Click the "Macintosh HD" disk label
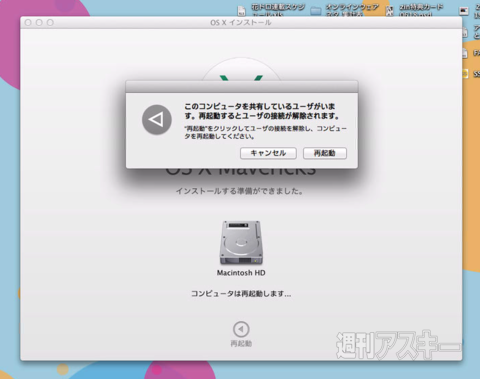 [x=241, y=273]
